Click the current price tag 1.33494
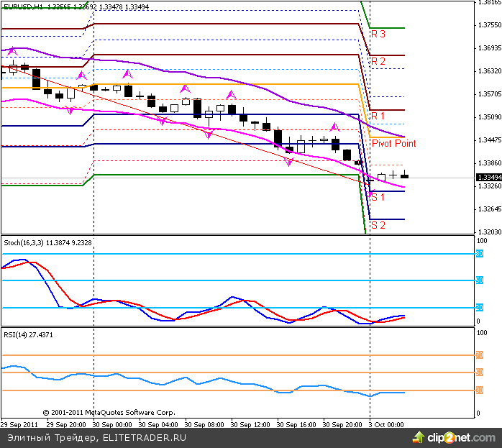Screen dimensions: 502x448 point(488,178)
